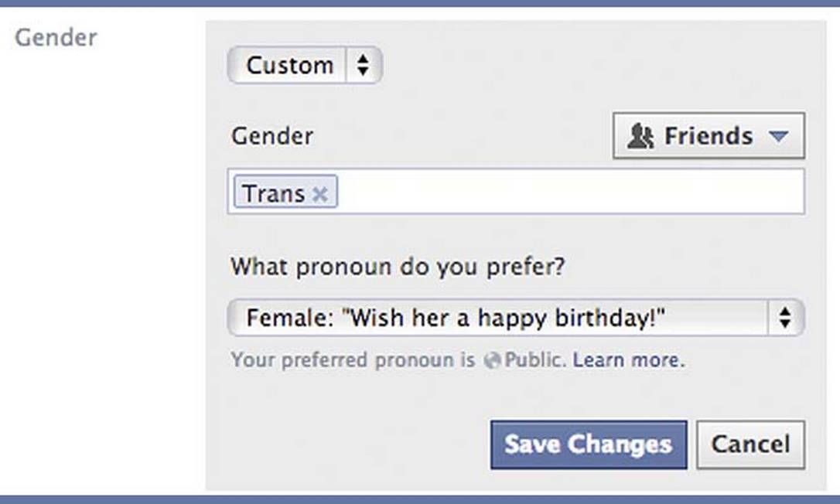840x504 pixels.
Task: Remove the Trans gender tag
Action: pos(319,194)
